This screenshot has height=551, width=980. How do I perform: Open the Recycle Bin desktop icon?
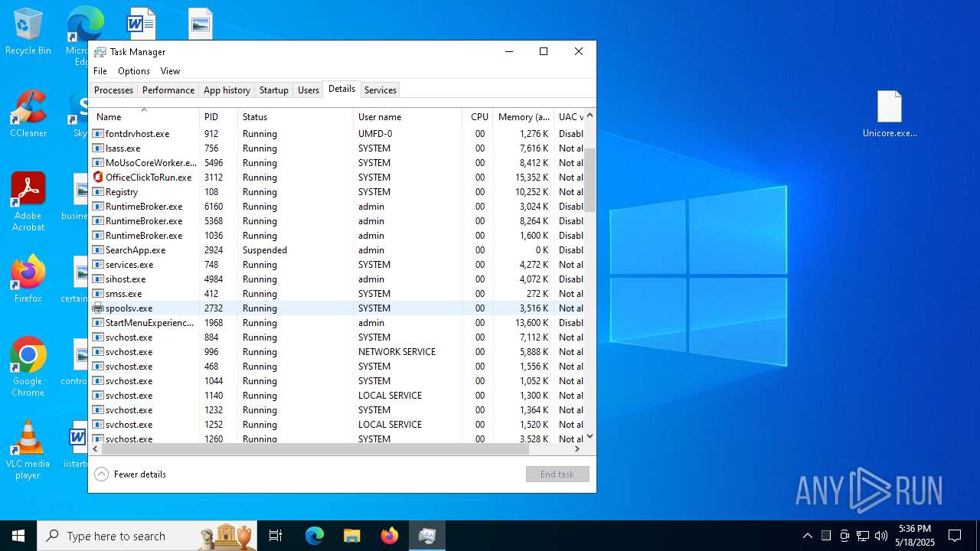click(x=28, y=32)
